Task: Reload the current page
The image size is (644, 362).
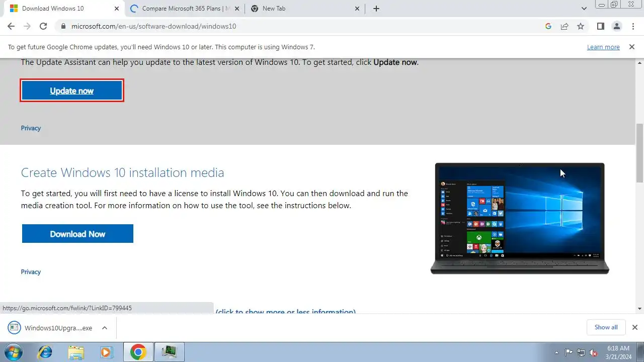Action: pyautogui.click(x=43, y=26)
